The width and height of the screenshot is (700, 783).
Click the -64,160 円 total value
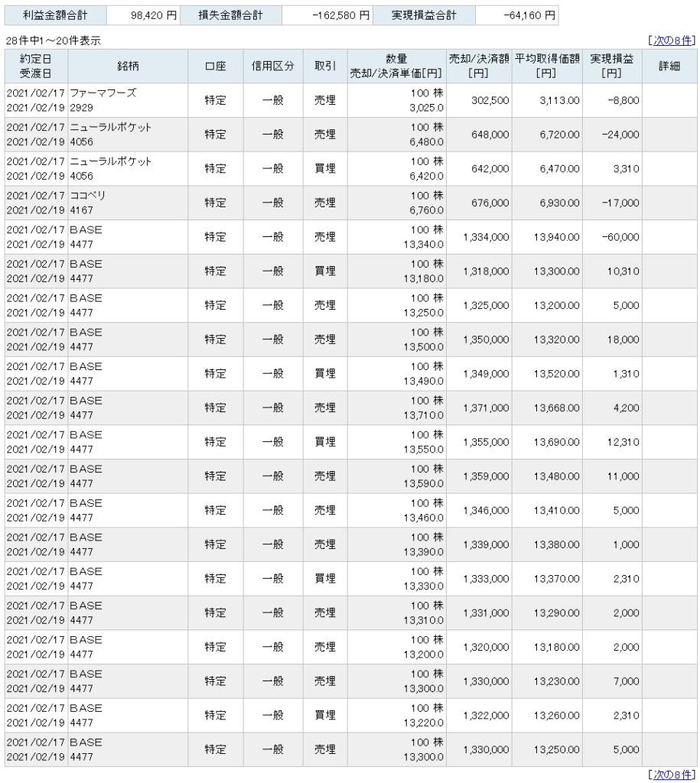pos(529,15)
